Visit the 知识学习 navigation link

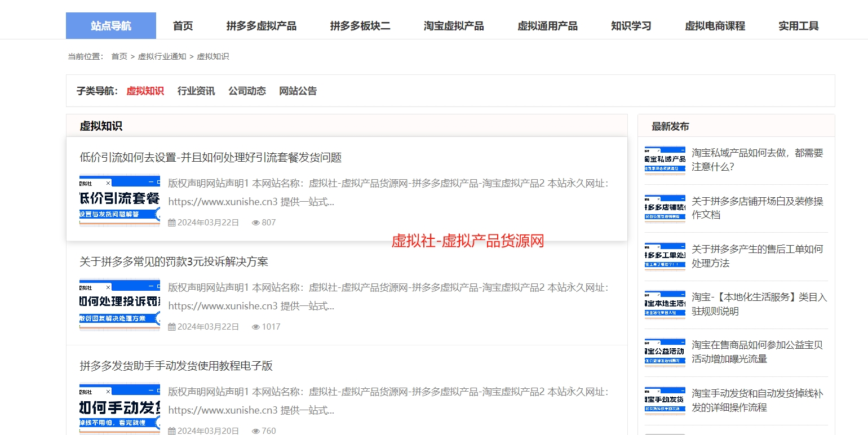(x=630, y=25)
